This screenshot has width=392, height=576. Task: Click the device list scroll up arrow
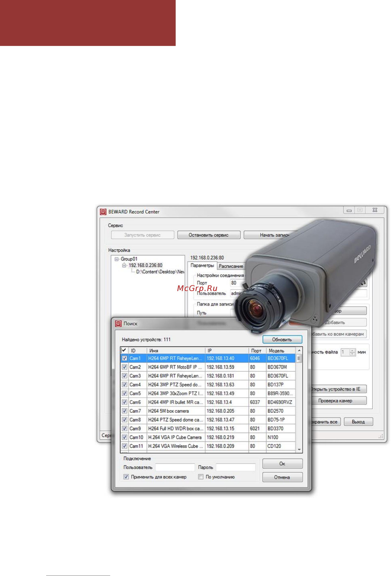pyautogui.click(x=299, y=351)
